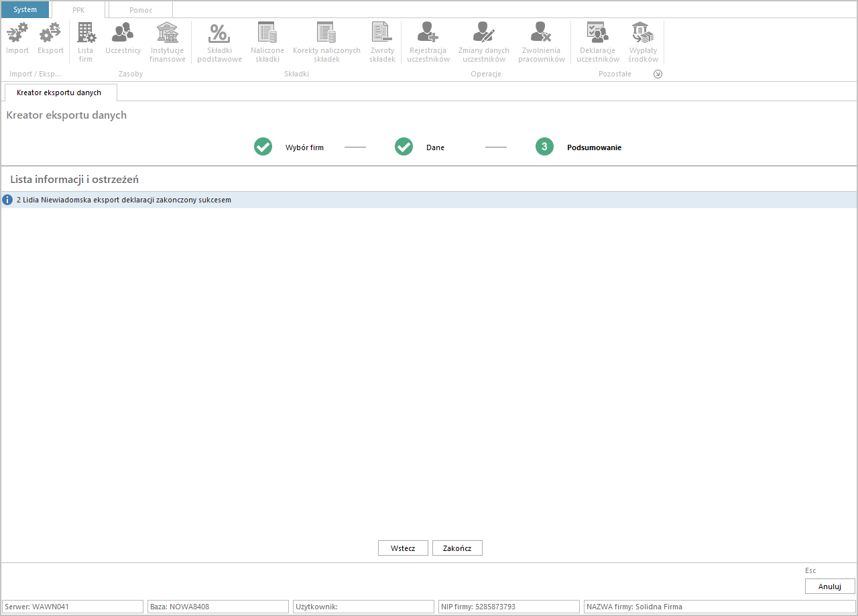Click the Wybór firm step label
The image size is (858, 616).
click(304, 147)
